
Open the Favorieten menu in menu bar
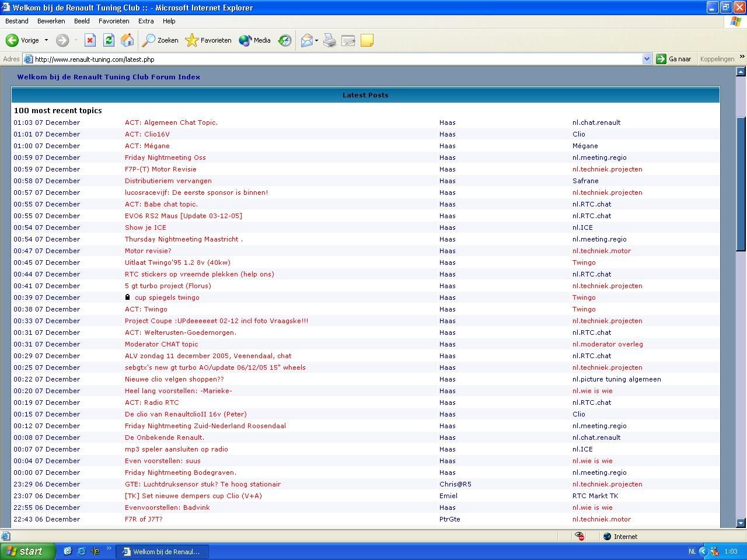point(114,21)
